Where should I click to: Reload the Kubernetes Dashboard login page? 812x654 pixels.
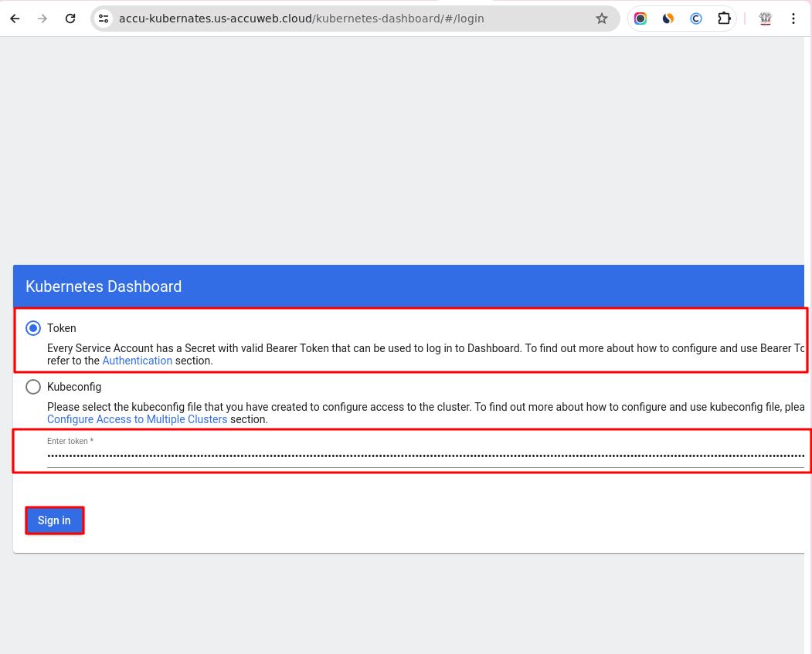point(70,19)
